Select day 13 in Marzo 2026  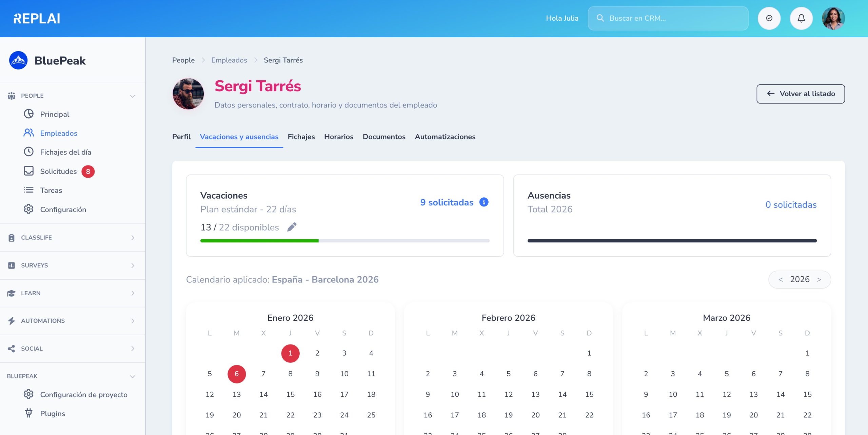753,394
